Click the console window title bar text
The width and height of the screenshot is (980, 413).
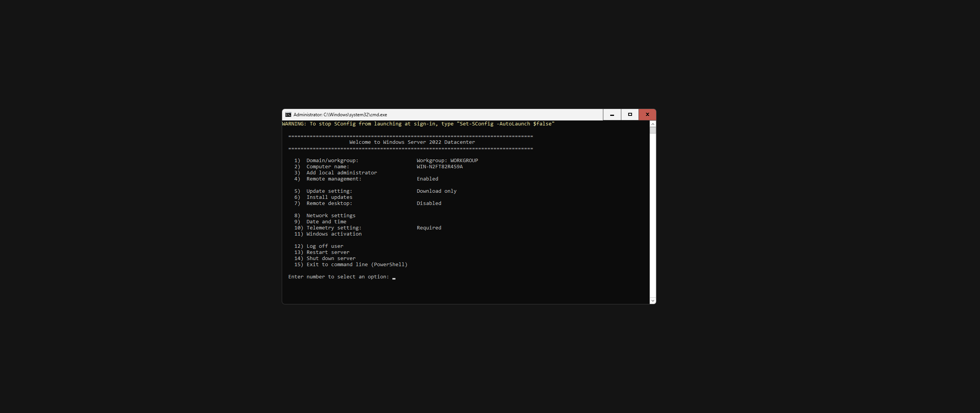[340, 115]
